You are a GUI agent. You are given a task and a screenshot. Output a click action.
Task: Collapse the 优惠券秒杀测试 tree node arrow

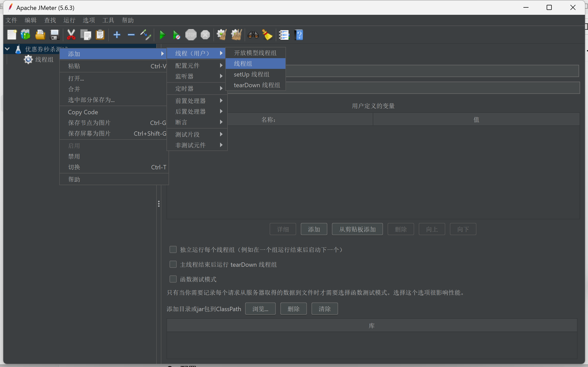[x=7, y=49]
